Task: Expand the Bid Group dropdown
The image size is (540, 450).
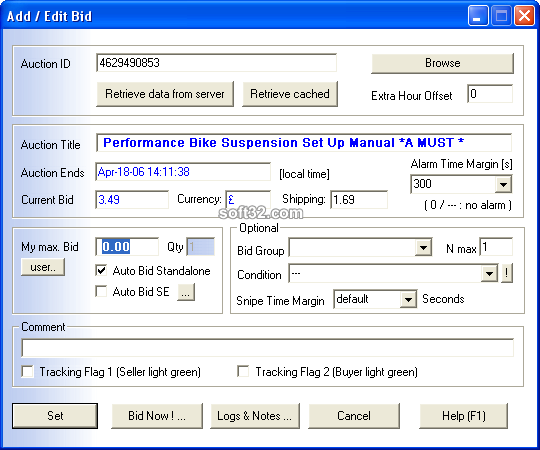Action: pos(423,248)
